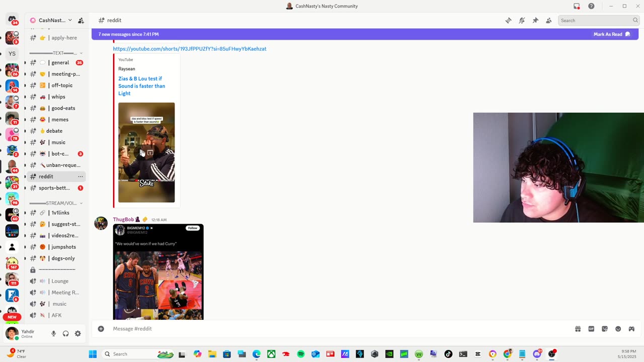Open the memes channel

[x=56, y=120]
